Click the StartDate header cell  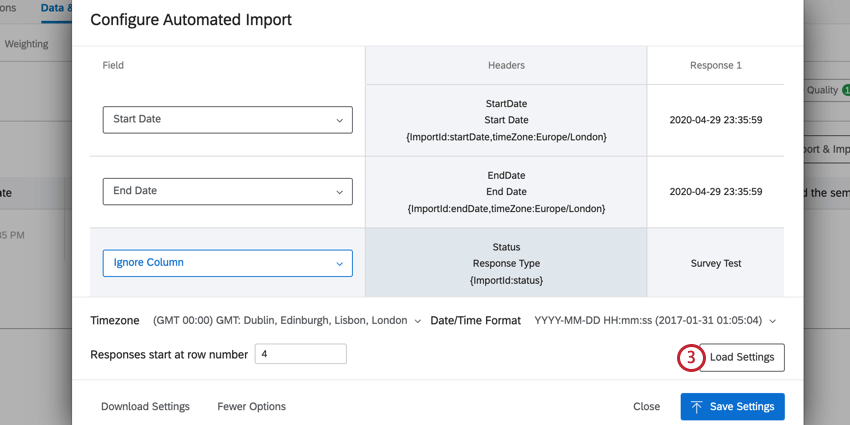tap(506, 120)
